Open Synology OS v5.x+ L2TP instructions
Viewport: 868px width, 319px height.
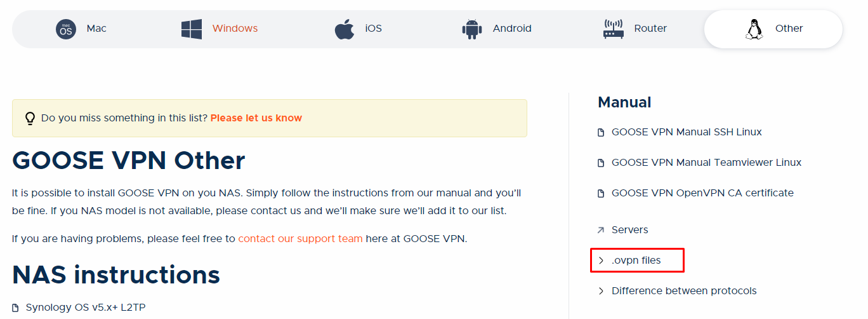[86, 308]
